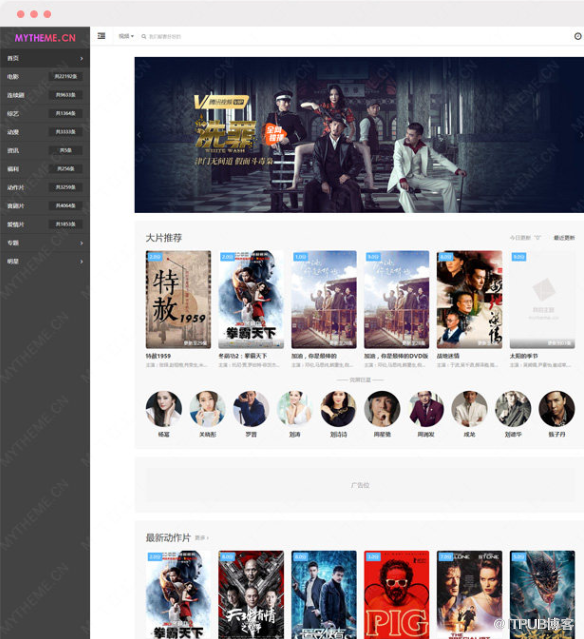584x639 pixels.
Task: Open star avatar of 刘诗诗
Action: point(338,409)
